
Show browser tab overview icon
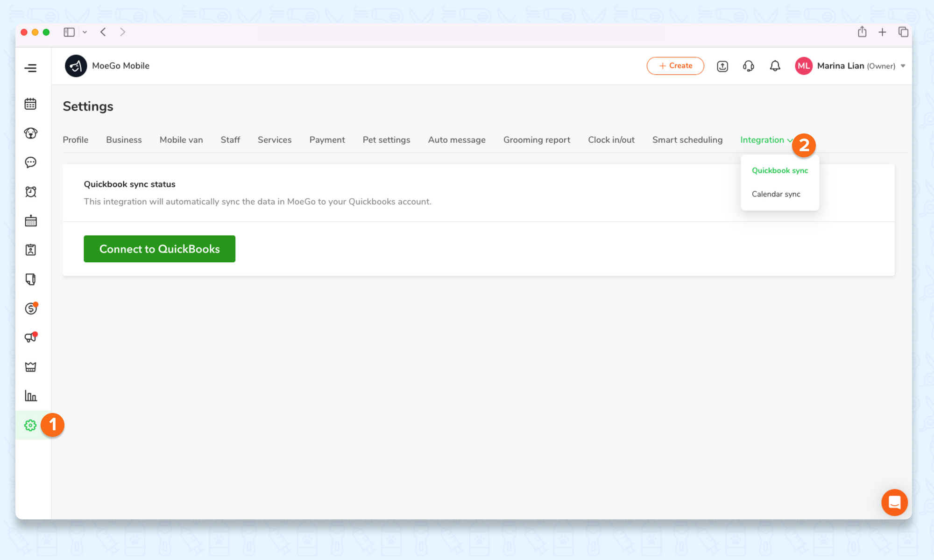pyautogui.click(x=903, y=32)
